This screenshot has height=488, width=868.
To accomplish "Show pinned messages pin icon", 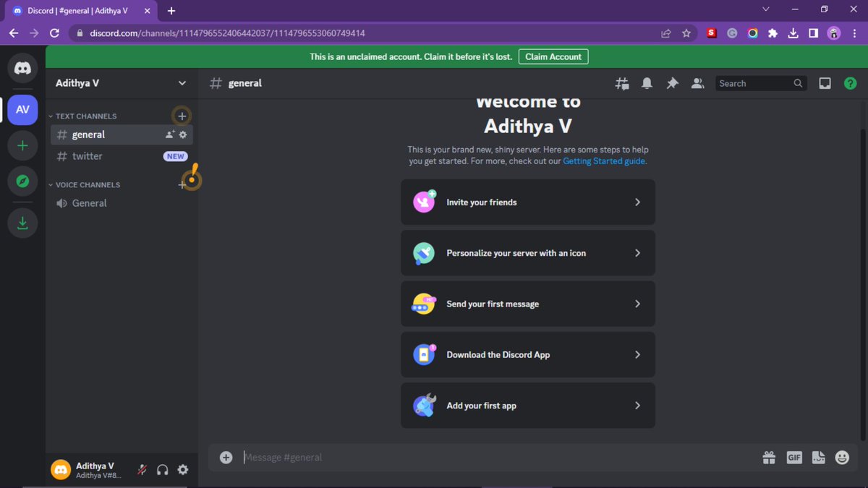I will [x=673, y=83].
